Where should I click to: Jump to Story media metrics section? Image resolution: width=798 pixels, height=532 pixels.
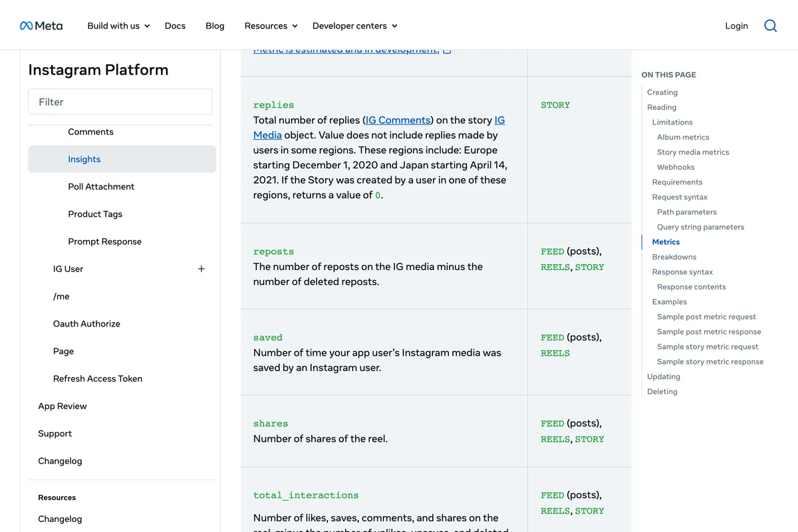693,152
